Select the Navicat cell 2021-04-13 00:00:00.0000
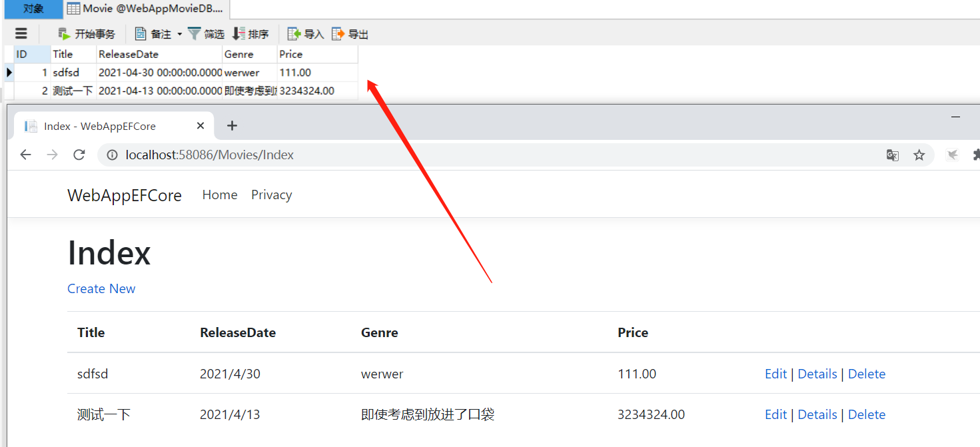The width and height of the screenshot is (980, 447). pyautogui.click(x=159, y=91)
